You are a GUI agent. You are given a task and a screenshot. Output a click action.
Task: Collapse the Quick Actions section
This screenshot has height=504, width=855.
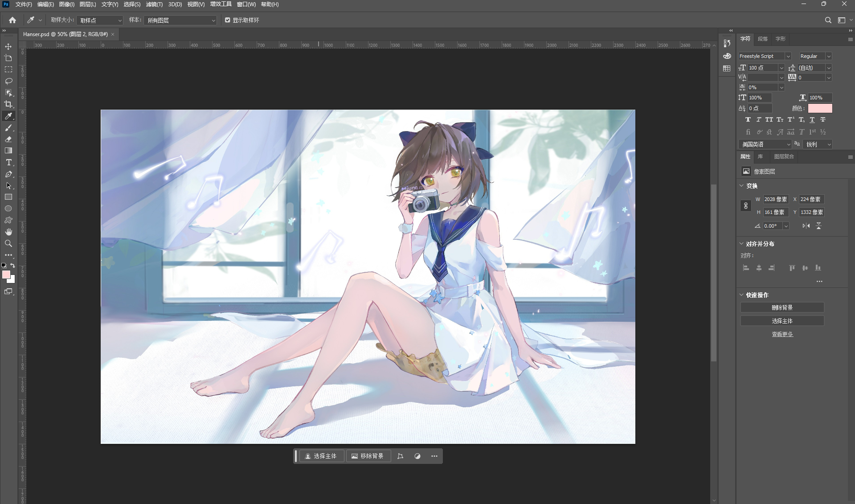click(x=741, y=295)
